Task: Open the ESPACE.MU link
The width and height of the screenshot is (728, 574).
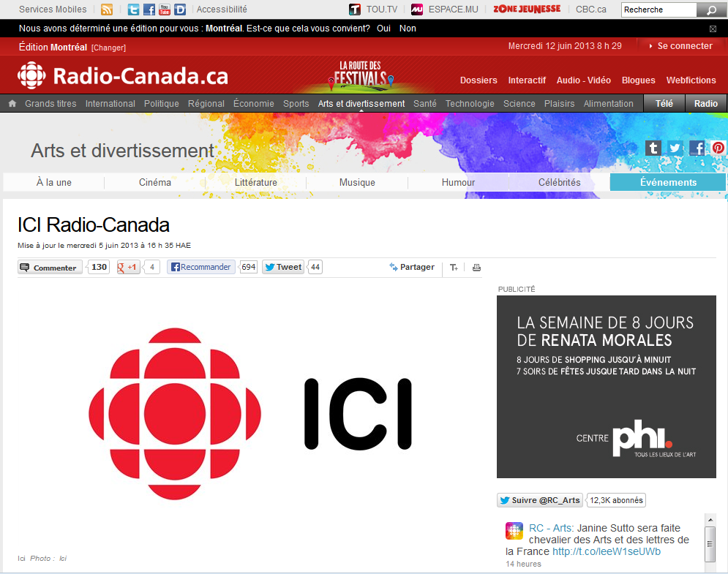Action: tap(445, 10)
